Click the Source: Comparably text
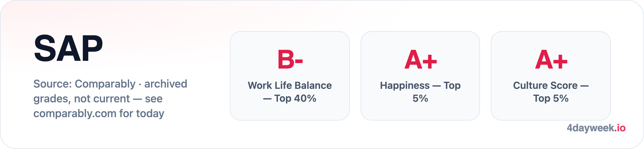This screenshot has height=149, width=644. 84,84
